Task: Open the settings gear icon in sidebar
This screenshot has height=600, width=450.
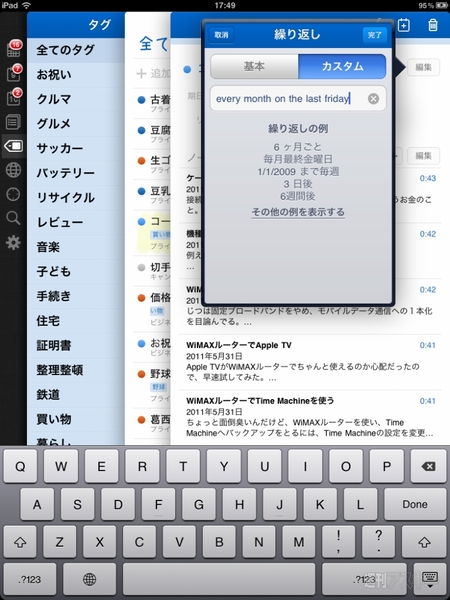Action: 13,243
